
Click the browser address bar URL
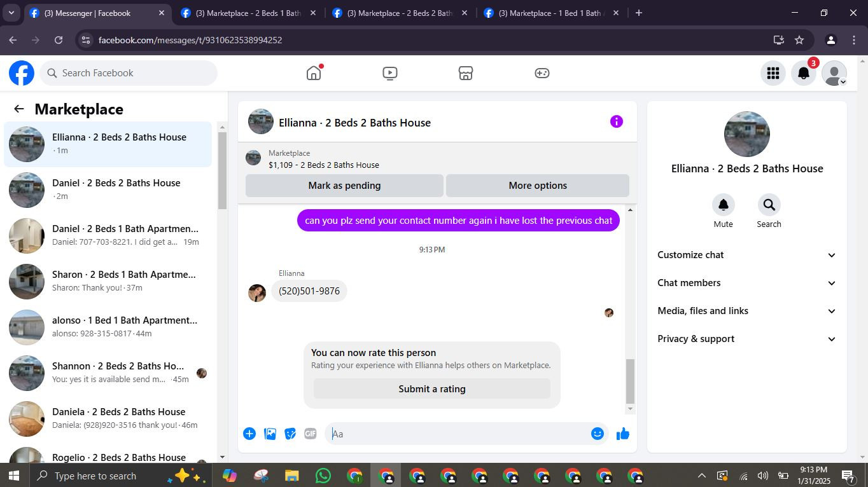point(190,40)
